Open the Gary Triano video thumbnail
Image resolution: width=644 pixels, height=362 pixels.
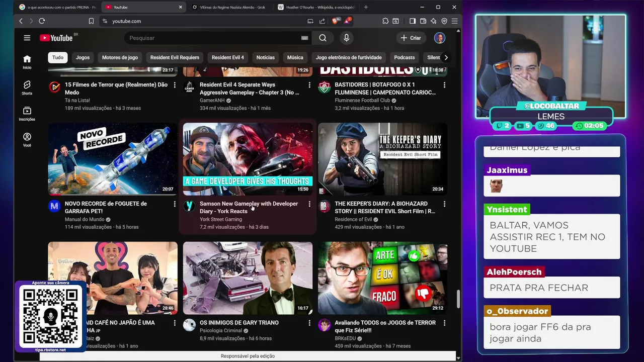tap(248, 278)
